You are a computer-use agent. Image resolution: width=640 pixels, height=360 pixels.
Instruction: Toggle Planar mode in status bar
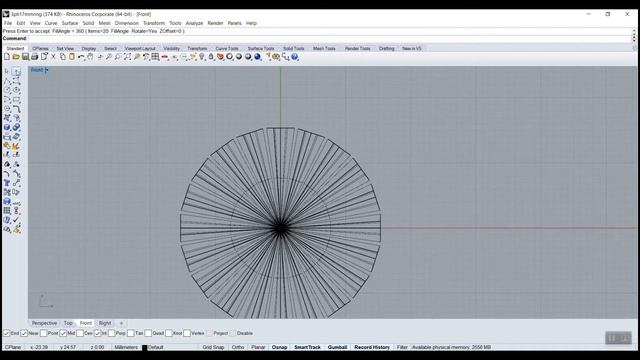click(258, 347)
